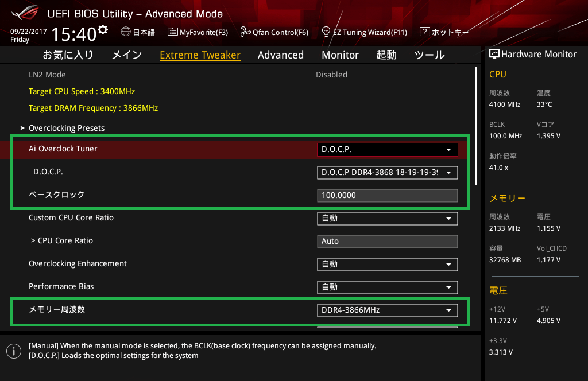The width and height of the screenshot is (588, 381).
Task: Switch to the メイン tab
Action: tap(127, 55)
